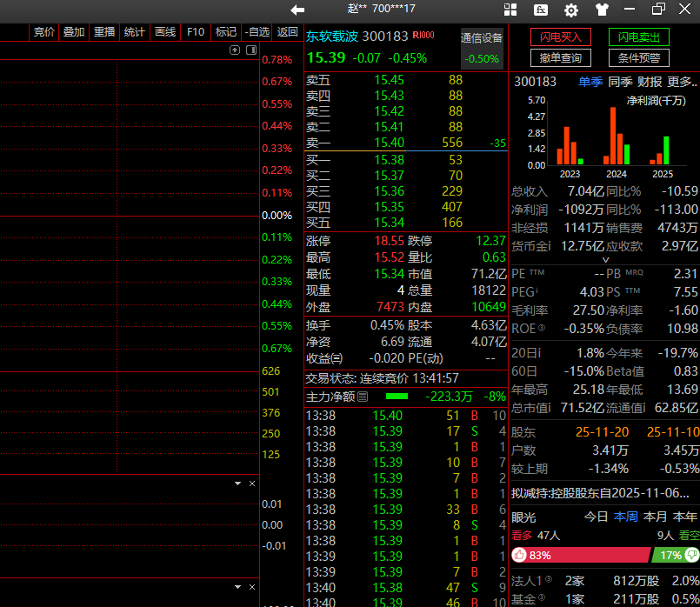Remove from watchlist with -自选
The height and width of the screenshot is (607, 700).
point(257,31)
